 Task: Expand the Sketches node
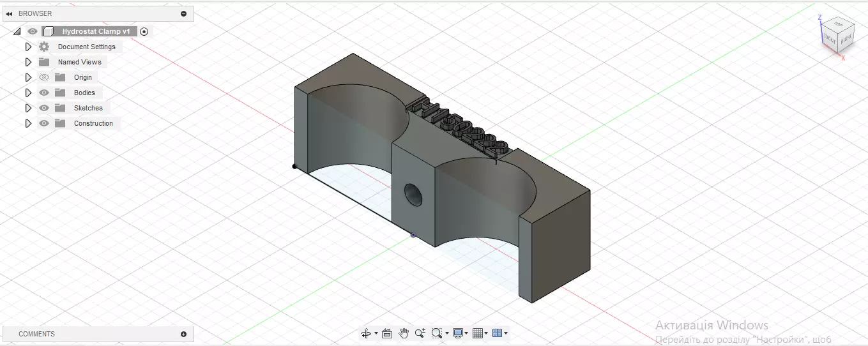(28, 108)
